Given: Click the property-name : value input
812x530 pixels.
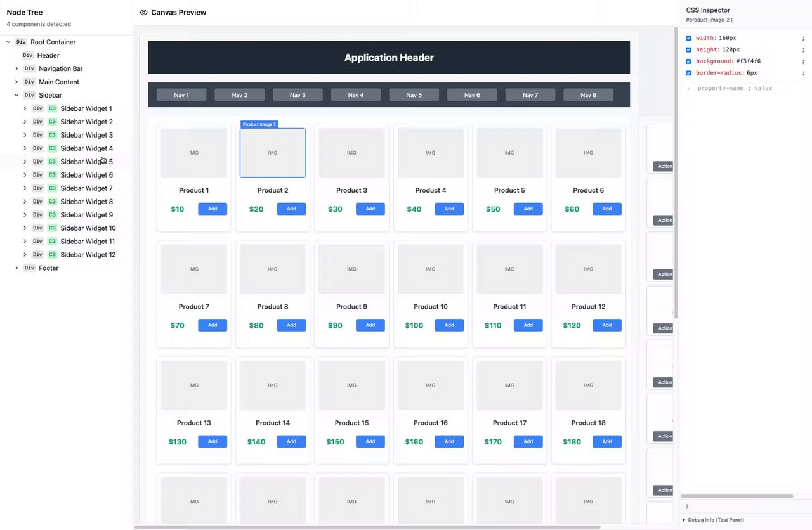Looking at the screenshot, I should 735,89.
